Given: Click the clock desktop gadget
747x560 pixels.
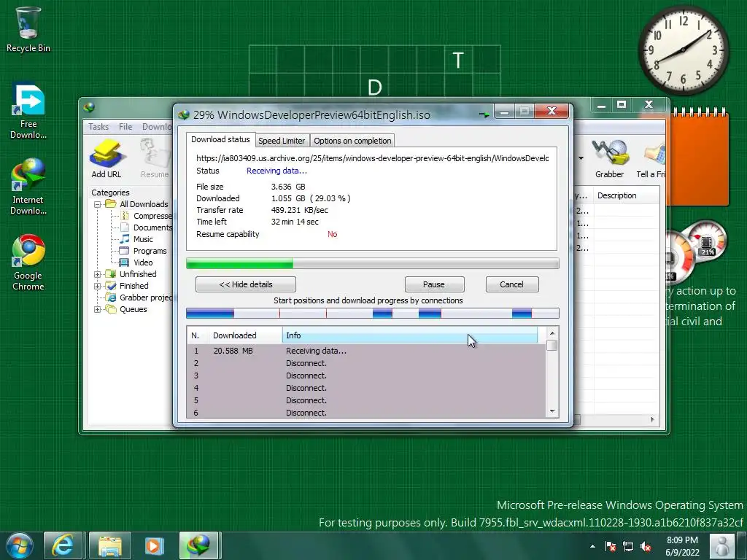Looking at the screenshot, I should [683, 50].
